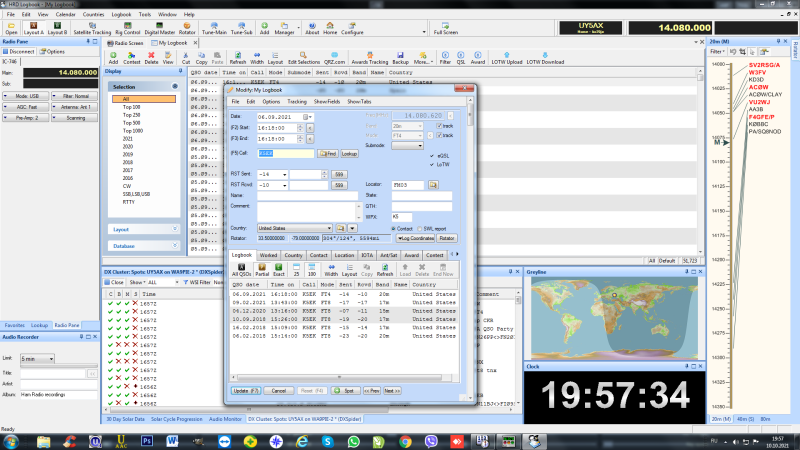
Task: Delete selected logbook entry
Action: pyautogui.click(x=151, y=58)
